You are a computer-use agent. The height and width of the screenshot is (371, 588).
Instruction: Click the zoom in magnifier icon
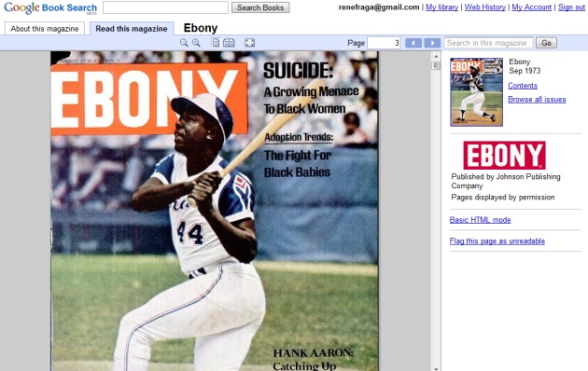tap(196, 43)
